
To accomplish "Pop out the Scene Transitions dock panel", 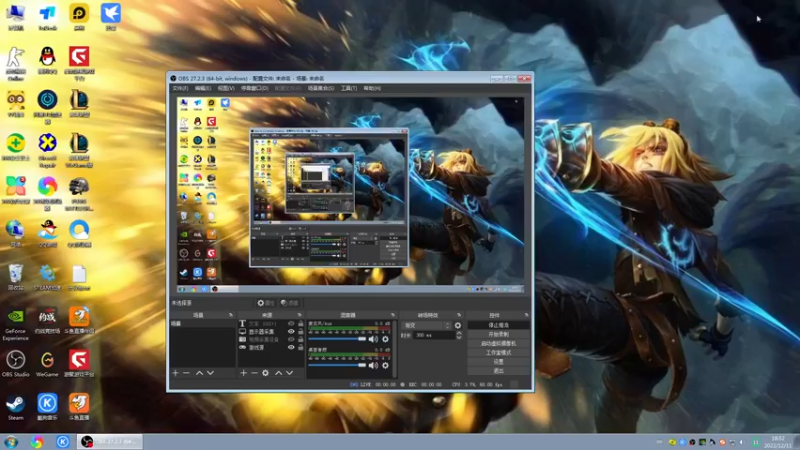I will 459,315.
